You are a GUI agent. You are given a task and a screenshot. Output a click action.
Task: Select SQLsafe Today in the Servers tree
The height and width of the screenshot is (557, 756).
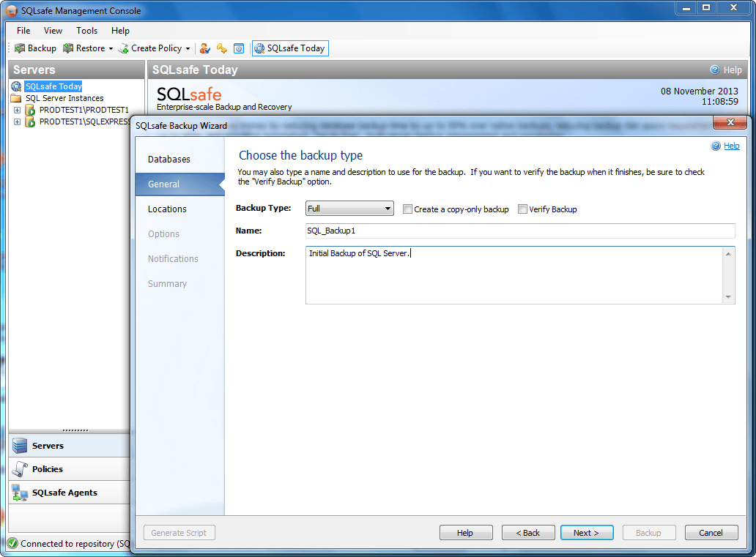click(53, 86)
